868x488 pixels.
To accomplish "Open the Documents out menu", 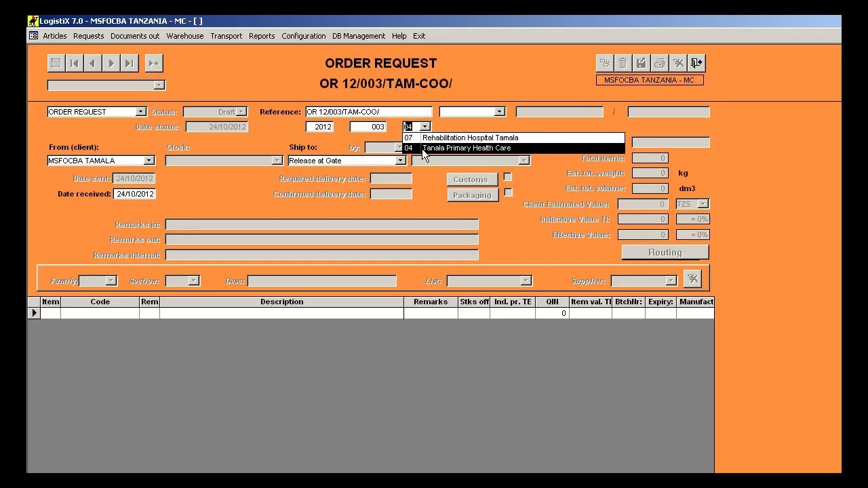I will point(135,36).
